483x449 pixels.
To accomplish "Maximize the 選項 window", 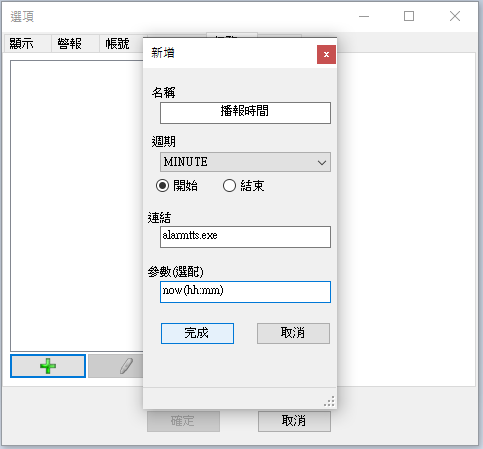I will click(x=409, y=16).
